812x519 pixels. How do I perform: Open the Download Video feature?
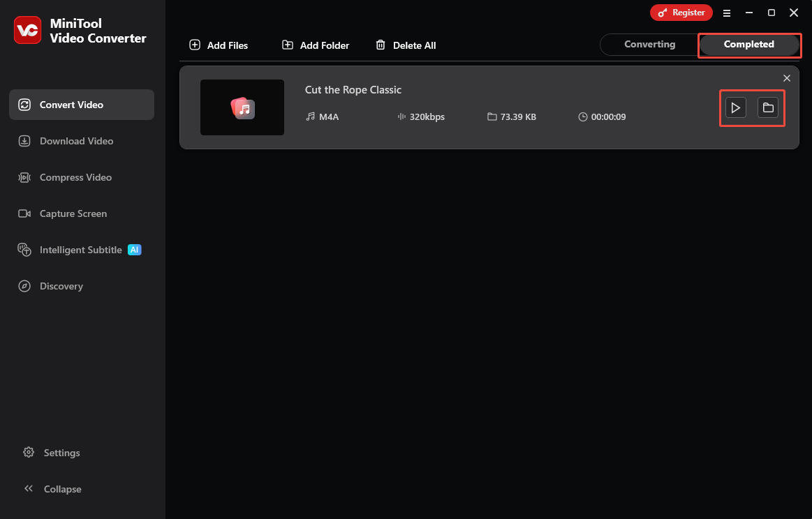pyautogui.click(x=24, y=141)
